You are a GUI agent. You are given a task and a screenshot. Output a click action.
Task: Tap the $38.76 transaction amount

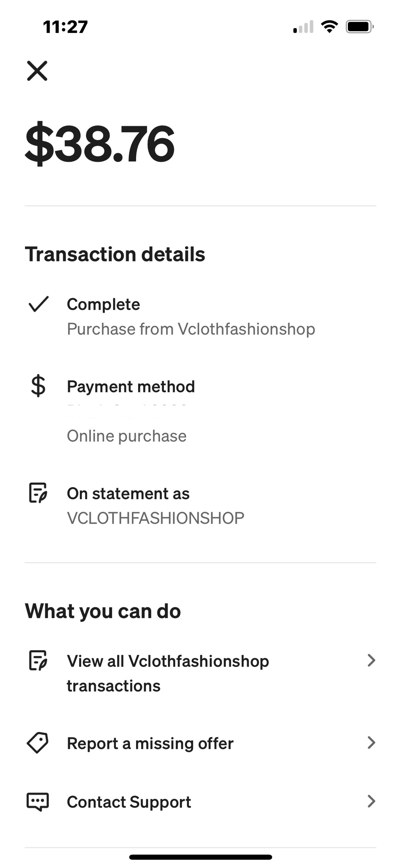click(x=100, y=144)
